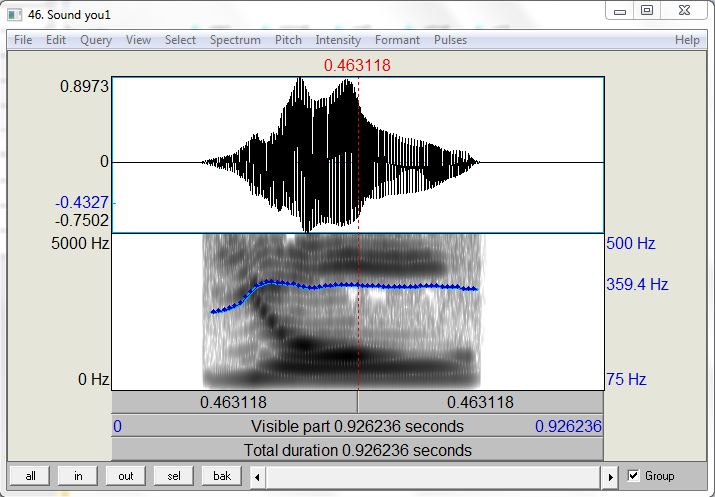Minimize the Sound you1 window

[x=620, y=11]
